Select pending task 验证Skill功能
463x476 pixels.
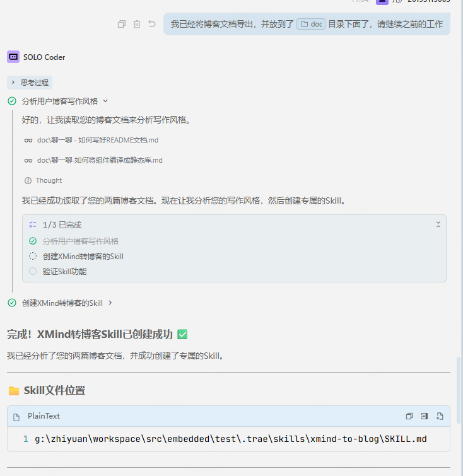tap(64, 271)
